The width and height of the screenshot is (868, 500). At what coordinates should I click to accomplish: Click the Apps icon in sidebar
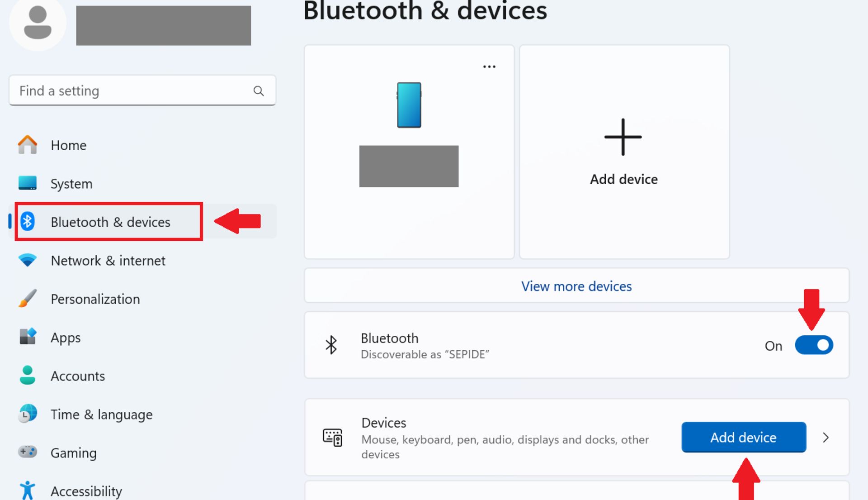pyautogui.click(x=27, y=337)
